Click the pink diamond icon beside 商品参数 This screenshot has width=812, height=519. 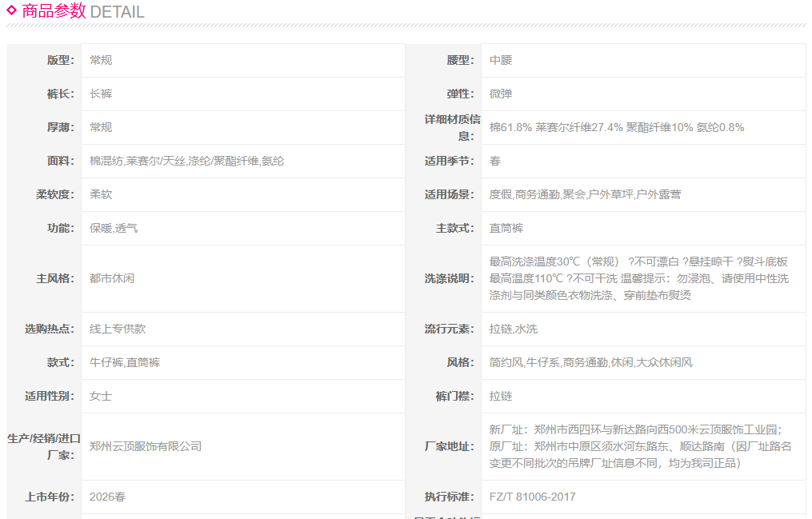[x=12, y=10]
